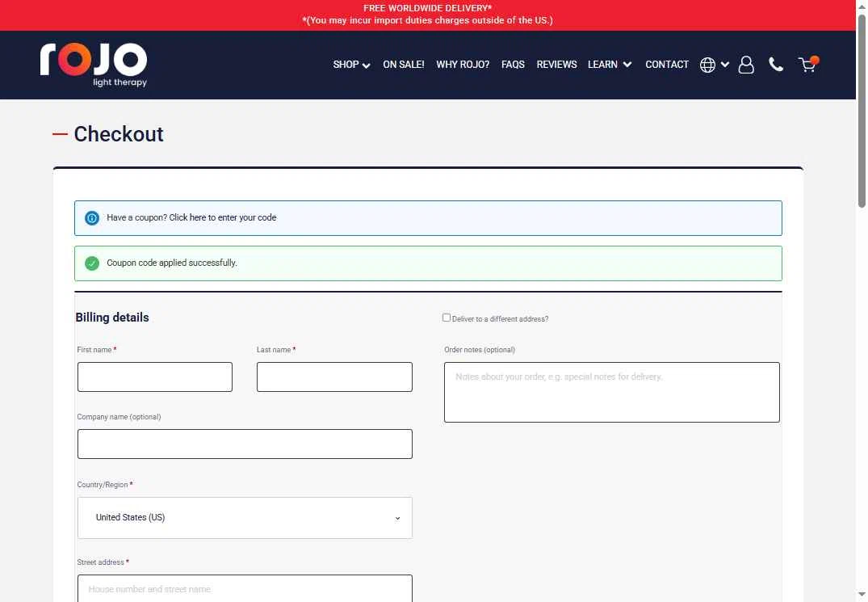The width and height of the screenshot is (868, 602).
Task: Expand the SHOP menu chevron
Action: click(x=366, y=65)
